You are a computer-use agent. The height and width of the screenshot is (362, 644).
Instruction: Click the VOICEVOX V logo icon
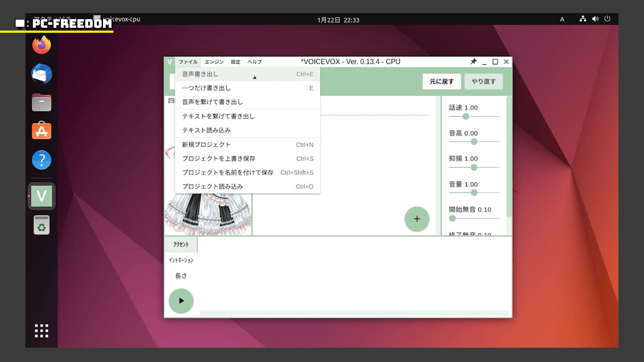click(x=170, y=62)
